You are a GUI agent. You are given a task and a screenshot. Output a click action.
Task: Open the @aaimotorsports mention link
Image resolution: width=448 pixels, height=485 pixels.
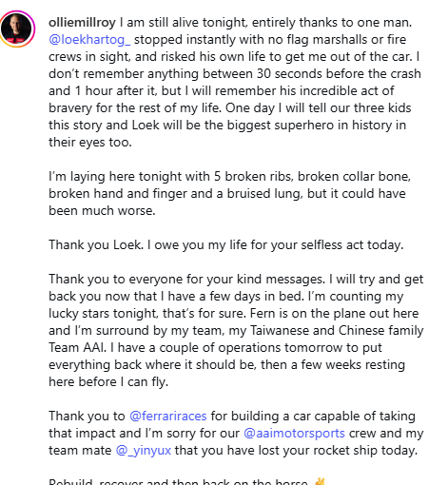[x=294, y=433]
